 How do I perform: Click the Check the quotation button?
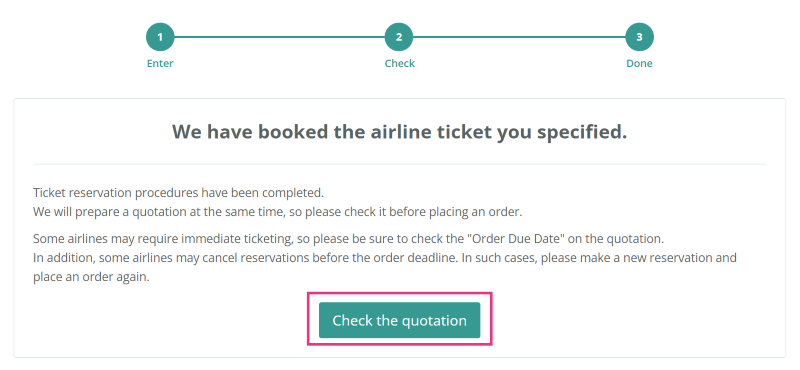tap(399, 320)
